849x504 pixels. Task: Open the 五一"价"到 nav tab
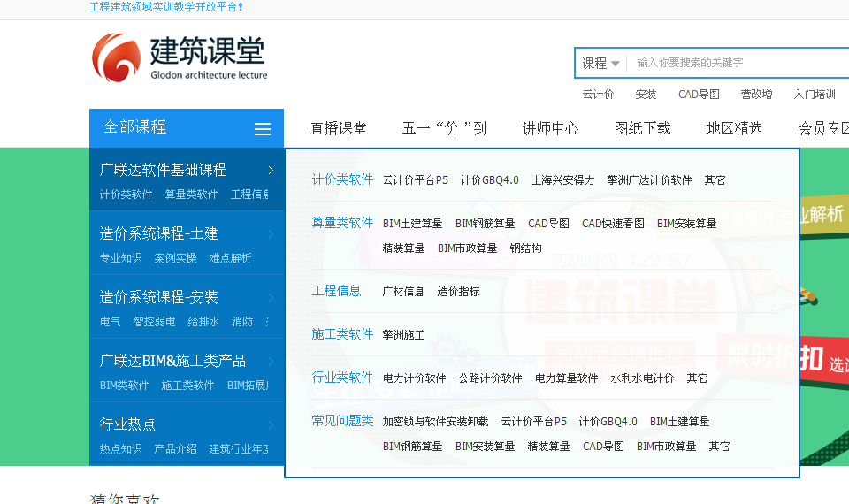point(444,128)
